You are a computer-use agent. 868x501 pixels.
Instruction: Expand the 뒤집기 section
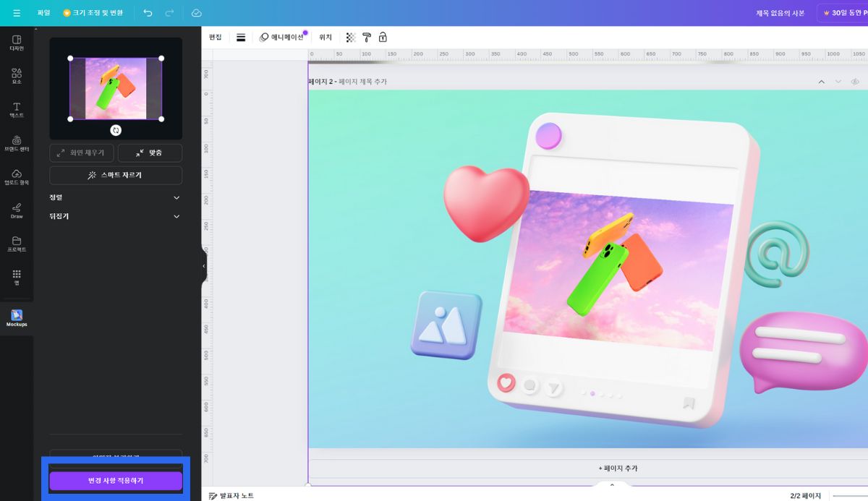[115, 216]
